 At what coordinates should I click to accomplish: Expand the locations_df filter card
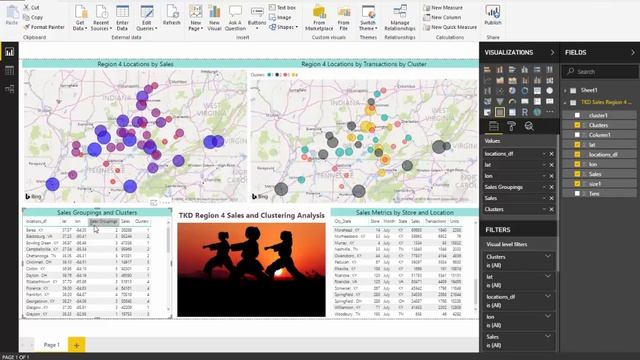point(548,296)
